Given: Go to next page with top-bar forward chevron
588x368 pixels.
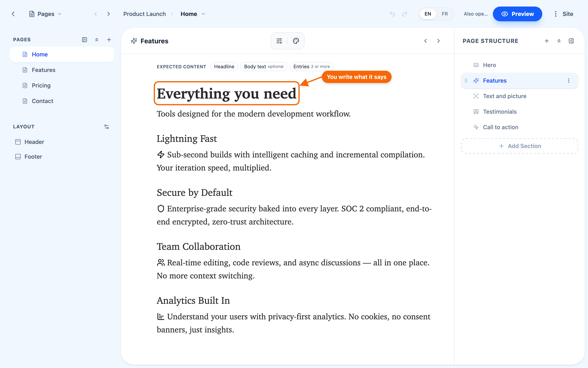Looking at the screenshot, I should (109, 14).
